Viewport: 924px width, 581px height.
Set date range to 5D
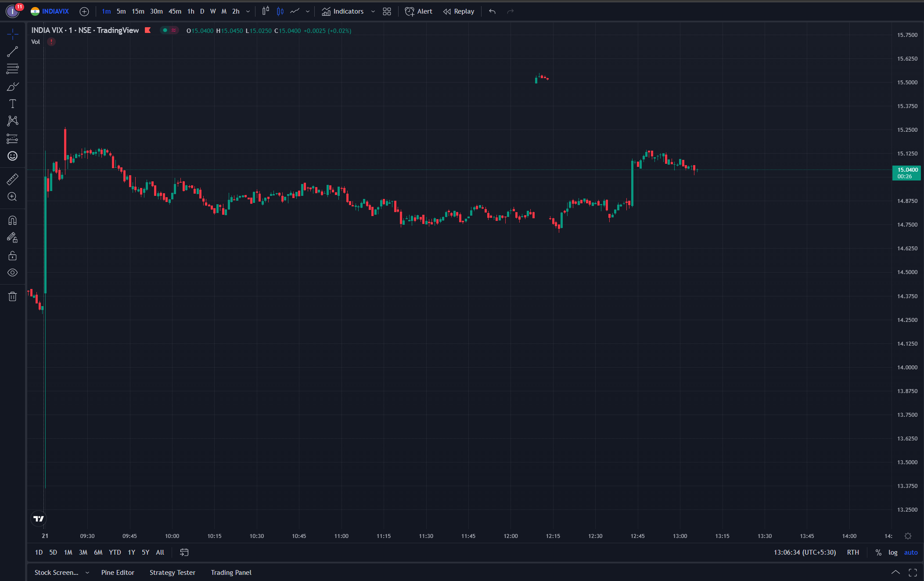pos(53,552)
